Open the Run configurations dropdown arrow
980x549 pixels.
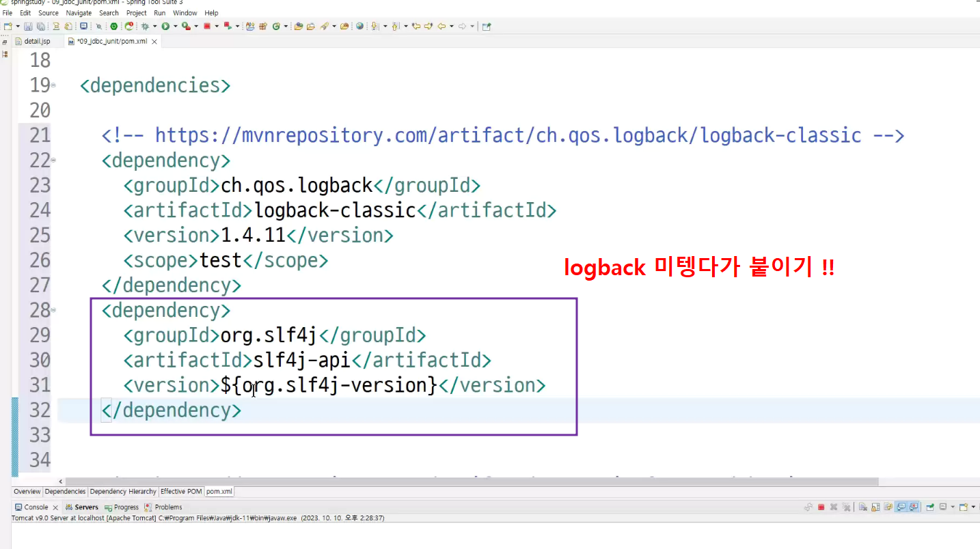tap(175, 26)
